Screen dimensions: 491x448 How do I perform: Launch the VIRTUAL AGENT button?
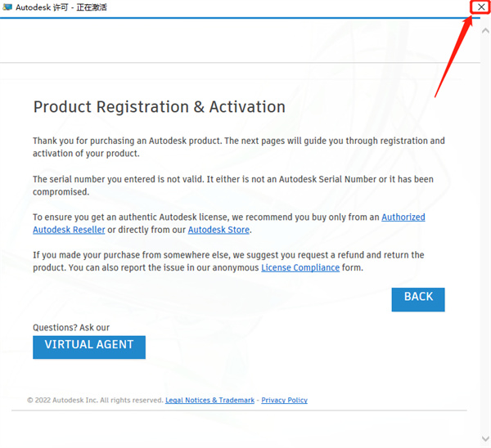tap(89, 346)
